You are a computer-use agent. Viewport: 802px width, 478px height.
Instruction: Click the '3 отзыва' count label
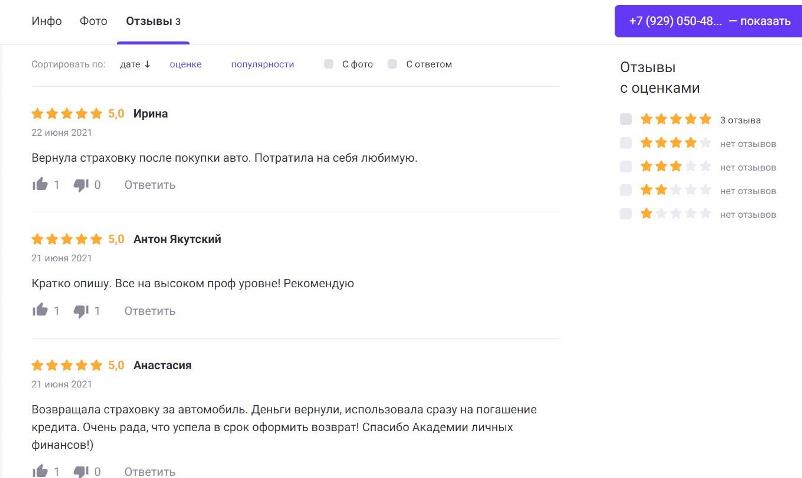coord(740,120)
